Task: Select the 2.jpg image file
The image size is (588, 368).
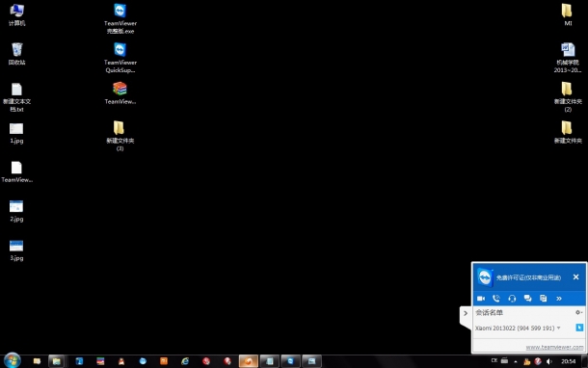Action: pyautogui.click(x=16, y=211)
